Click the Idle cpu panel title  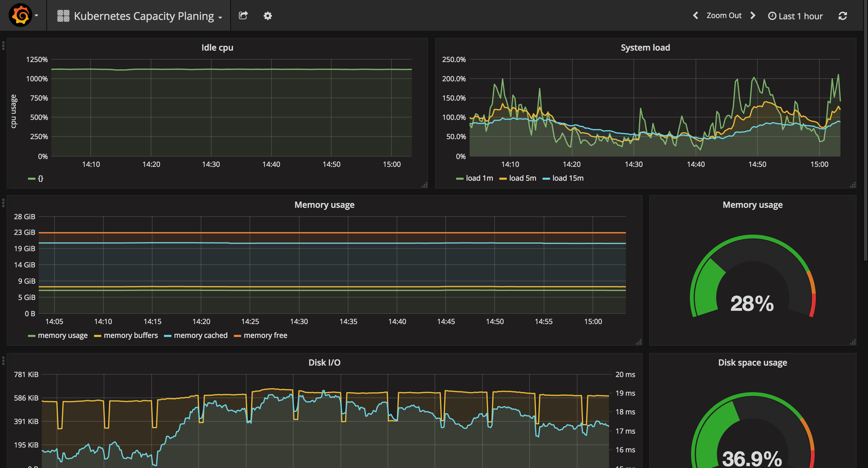[217, 48]
